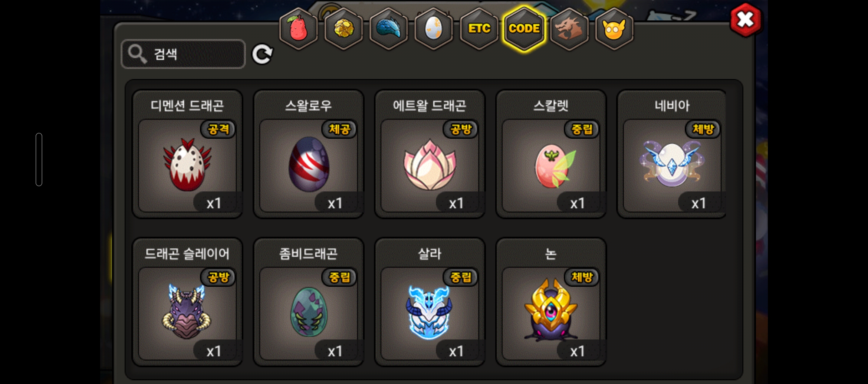Screen dimensions: 868x384
Task: Click the 검색 search field
Action: point(183,54)
